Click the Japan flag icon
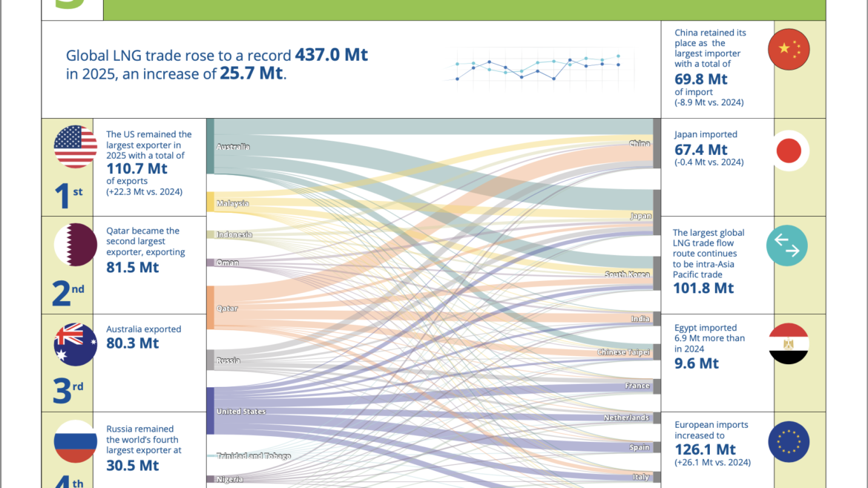 tap(789, 151)
